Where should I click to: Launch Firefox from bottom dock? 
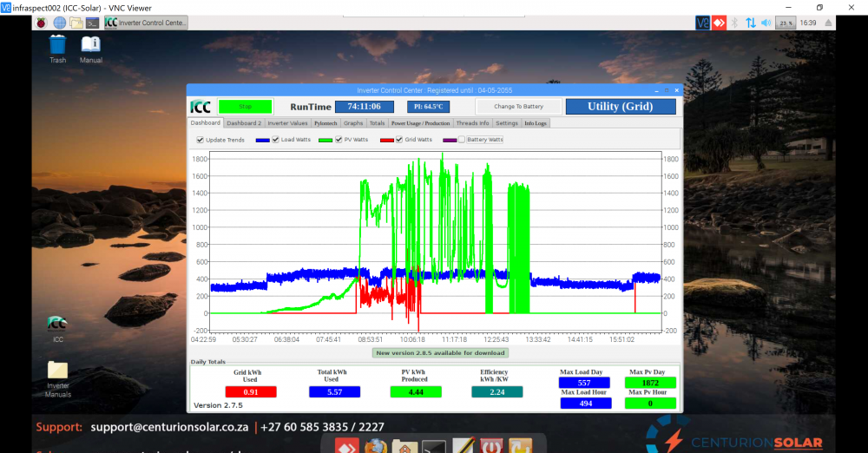click(x=376, y=446)
